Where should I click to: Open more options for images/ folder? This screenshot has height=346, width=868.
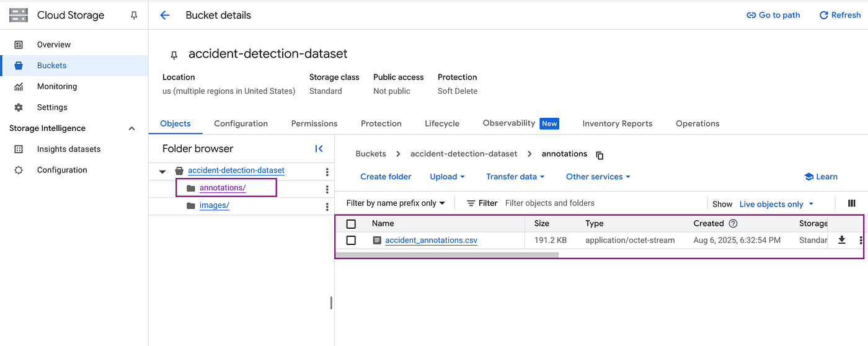click(x=327, y=206)
